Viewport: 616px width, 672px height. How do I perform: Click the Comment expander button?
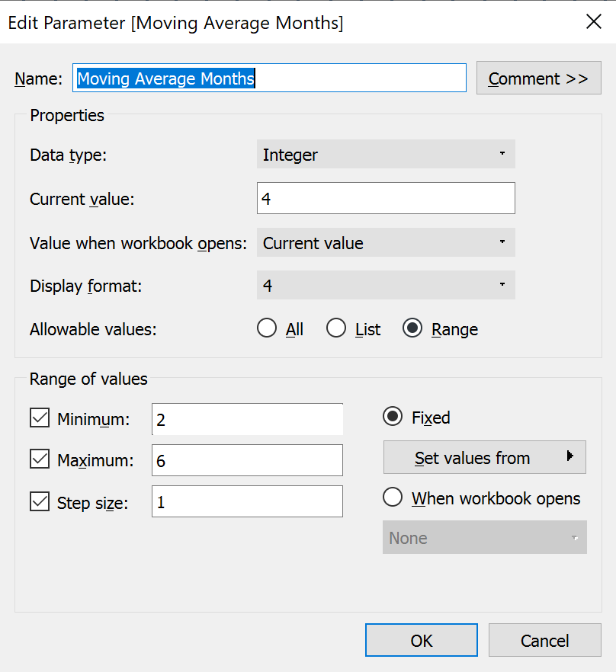538,78
